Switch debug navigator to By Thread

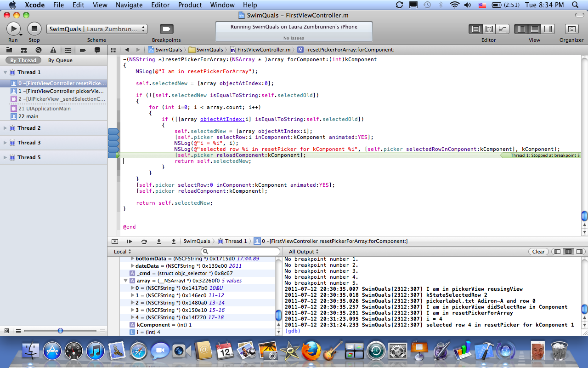[x=23, y=60]
